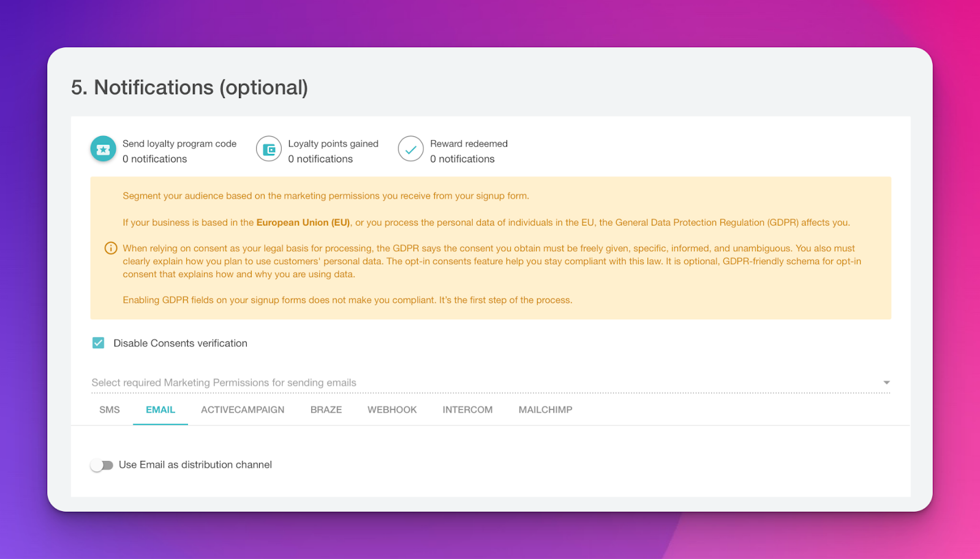Image resolution: width=980 pixels, height=559 pixels.
Task: Go to the MAILCHIMP tab
Action: [545, 409]
